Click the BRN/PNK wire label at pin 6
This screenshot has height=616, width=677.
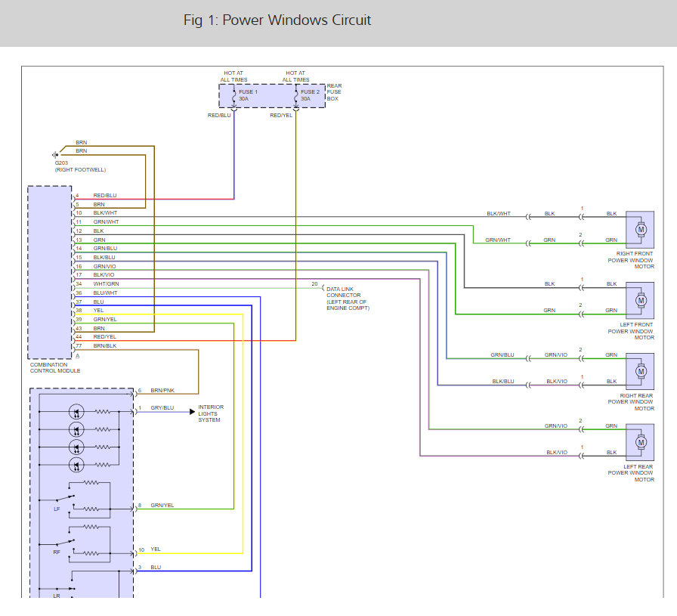click(x=162, y=390)
